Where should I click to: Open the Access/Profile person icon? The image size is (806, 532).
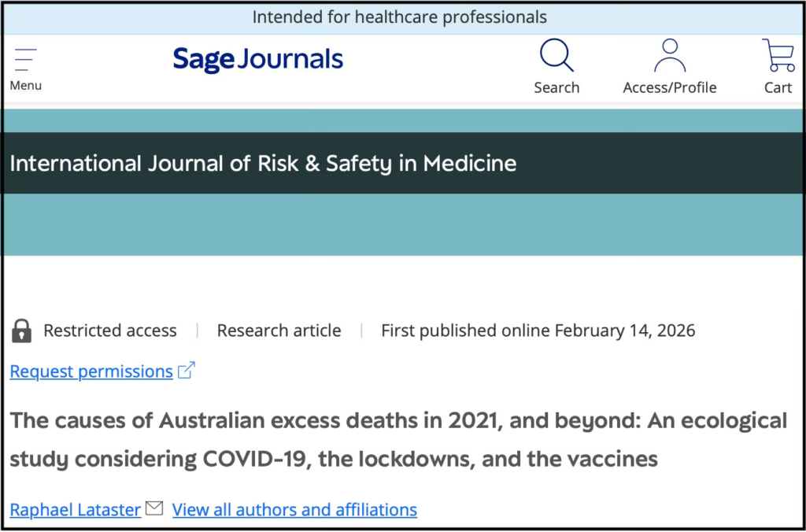(x=669, y=57)
